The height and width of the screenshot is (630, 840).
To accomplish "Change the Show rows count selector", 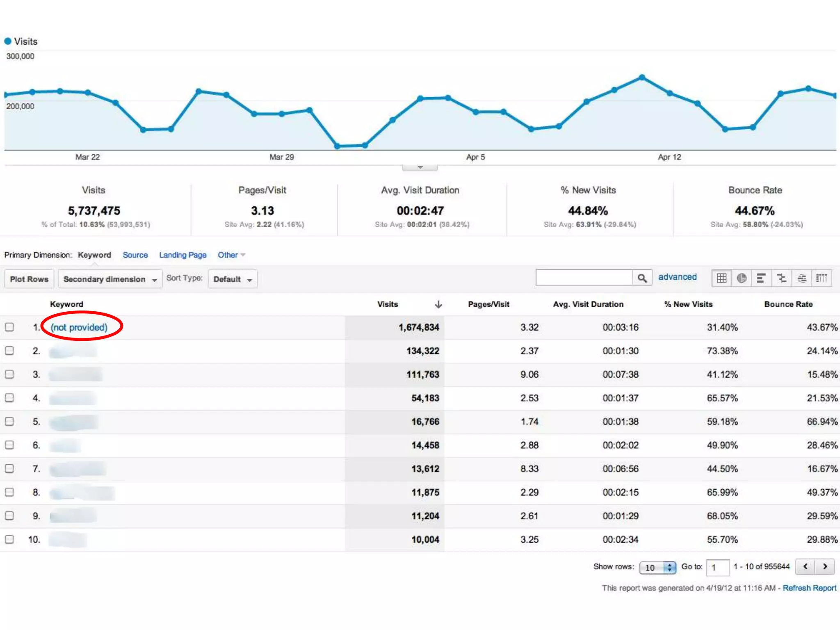I will pyautogui.click(x=657, y=567).
